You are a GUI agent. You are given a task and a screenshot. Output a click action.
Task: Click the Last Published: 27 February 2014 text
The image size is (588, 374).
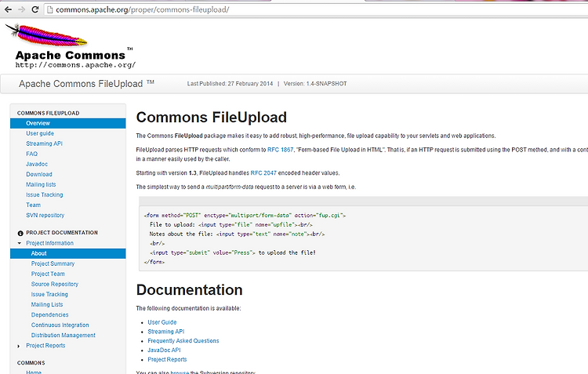[x=230, y=84]
